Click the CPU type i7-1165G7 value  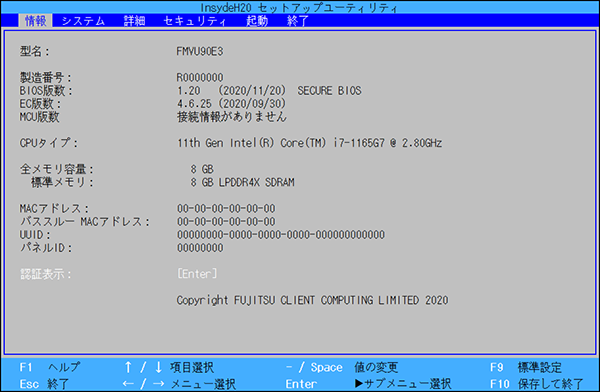[x=309, y=143]
